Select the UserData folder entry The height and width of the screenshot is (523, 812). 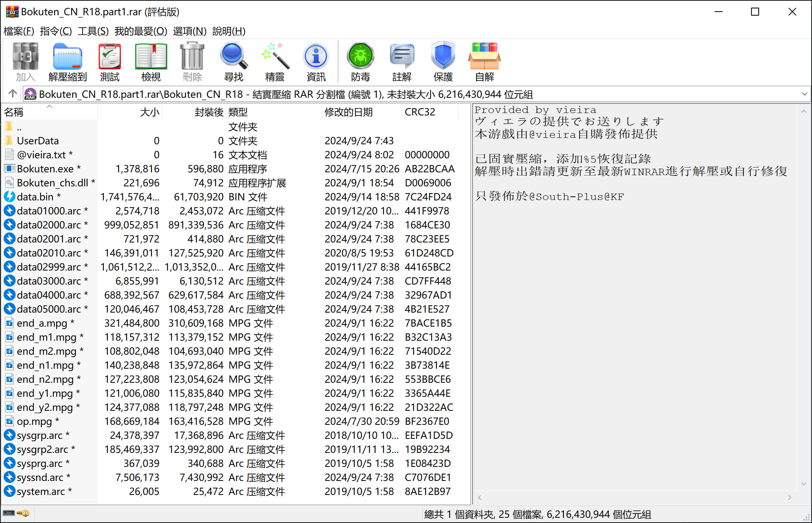pyautogui.click(x=38, y=141)
